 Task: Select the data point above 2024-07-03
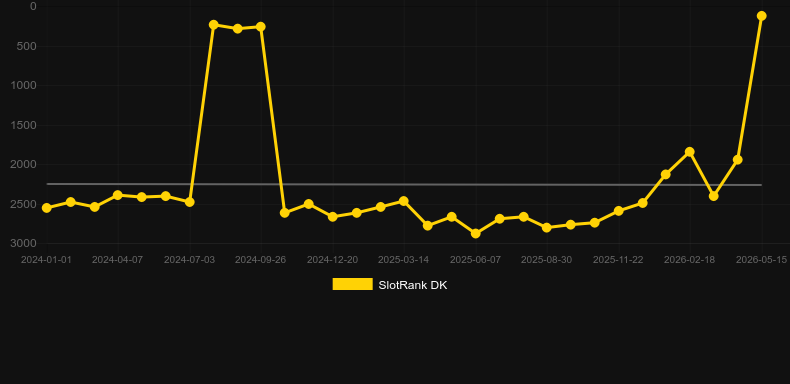point(190,202)
